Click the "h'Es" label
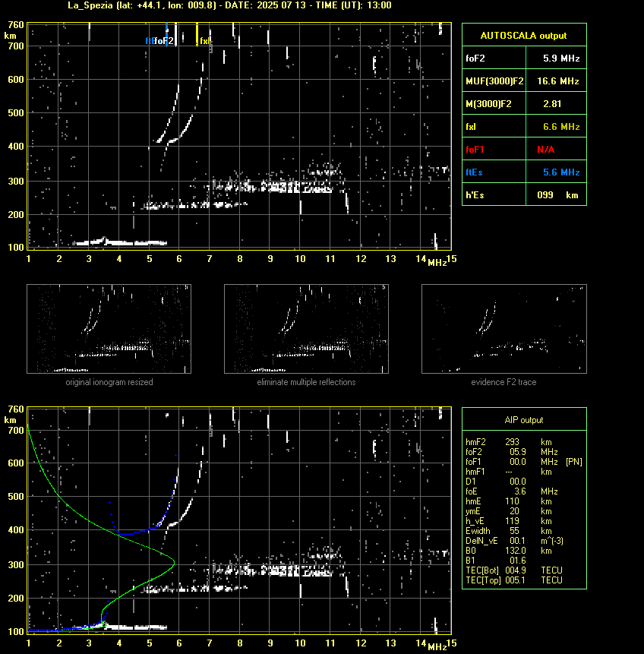 click(x=475, y=194)
